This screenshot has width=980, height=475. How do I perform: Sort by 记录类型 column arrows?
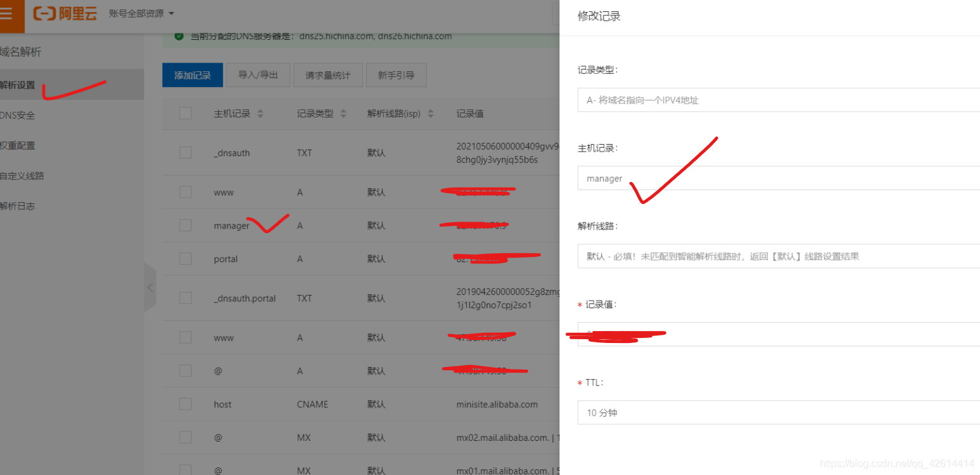343,114
